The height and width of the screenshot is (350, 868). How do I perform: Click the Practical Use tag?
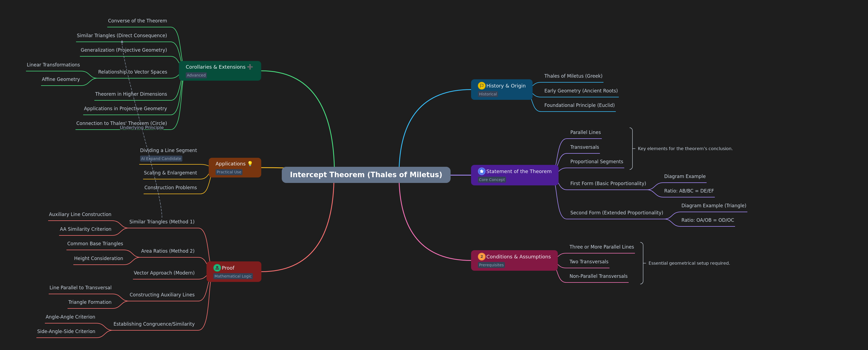click(229, 172)
